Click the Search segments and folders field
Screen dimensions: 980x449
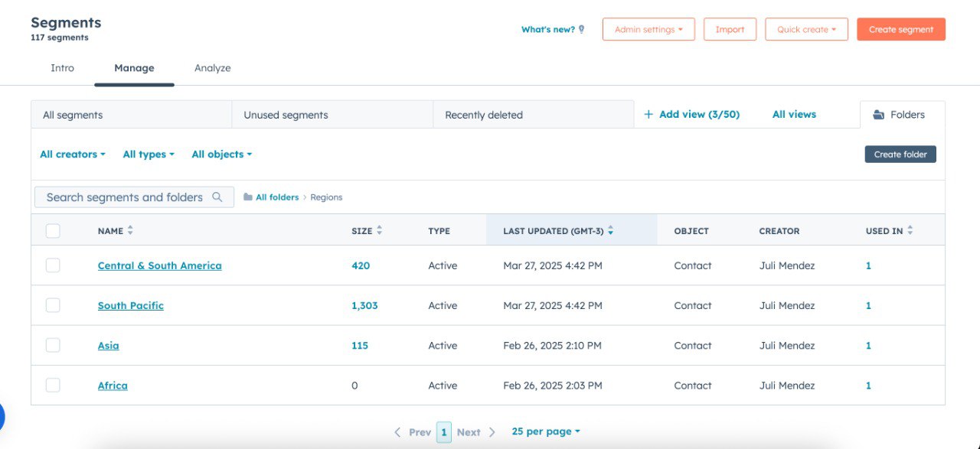pos(124,197)
